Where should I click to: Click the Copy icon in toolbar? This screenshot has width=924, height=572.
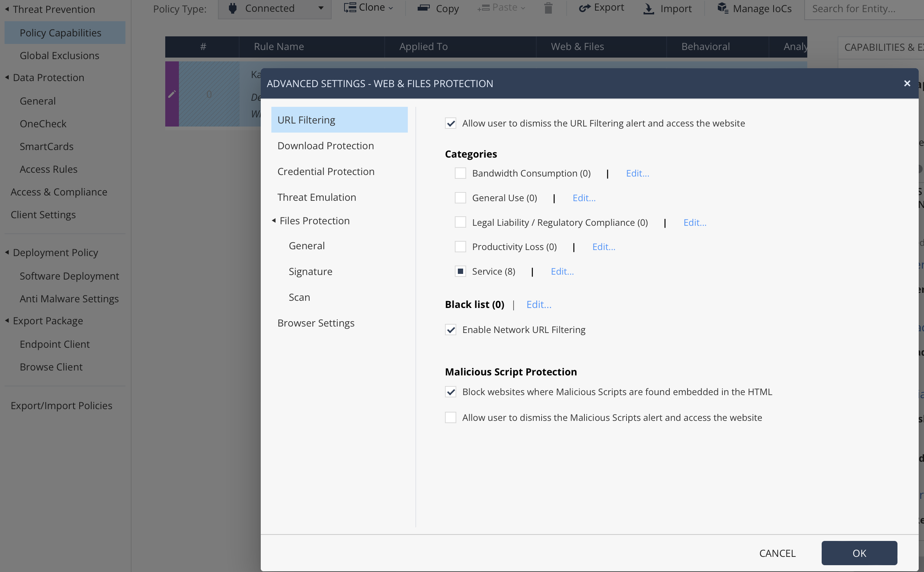(x=424, y=8)
